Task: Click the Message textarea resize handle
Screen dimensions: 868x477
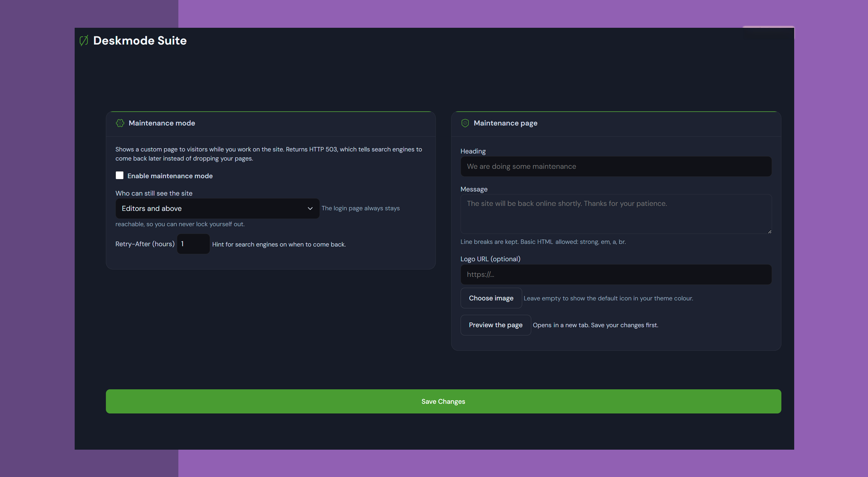Action: [x=769, y=232]
